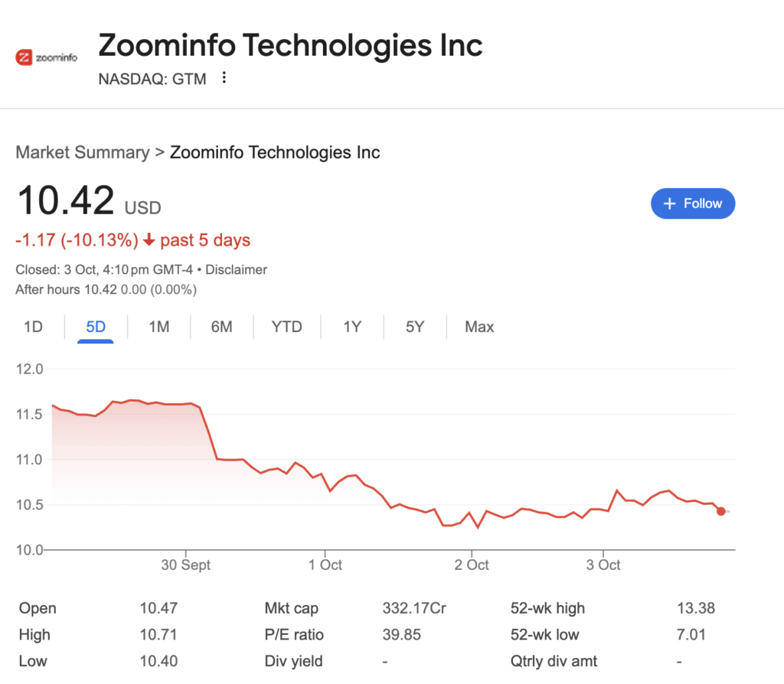The height and width of the screenshot is (684, 784).
Task: Click the P/E ratio label
Action: 294,635
